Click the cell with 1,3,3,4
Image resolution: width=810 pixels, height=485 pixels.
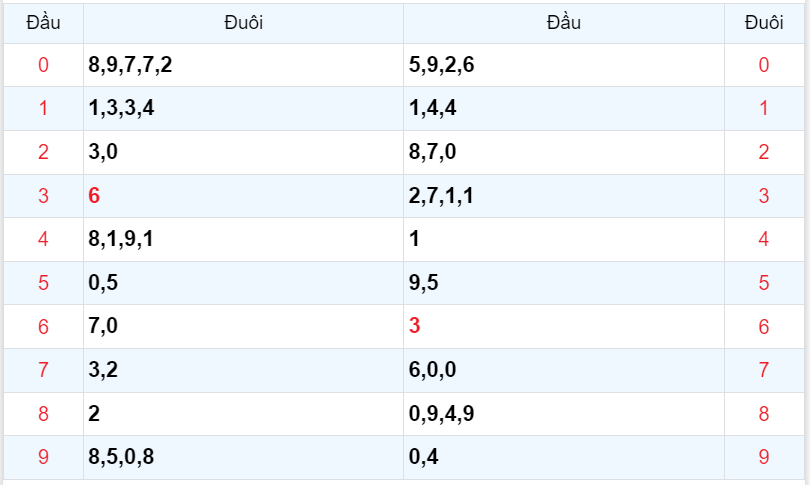(121, 109)
